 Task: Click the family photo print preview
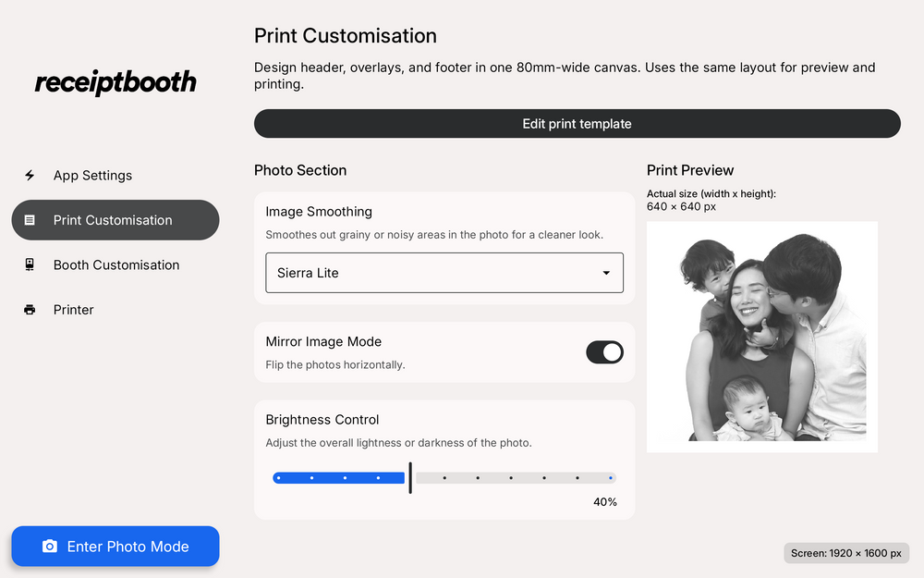point(762,337)
